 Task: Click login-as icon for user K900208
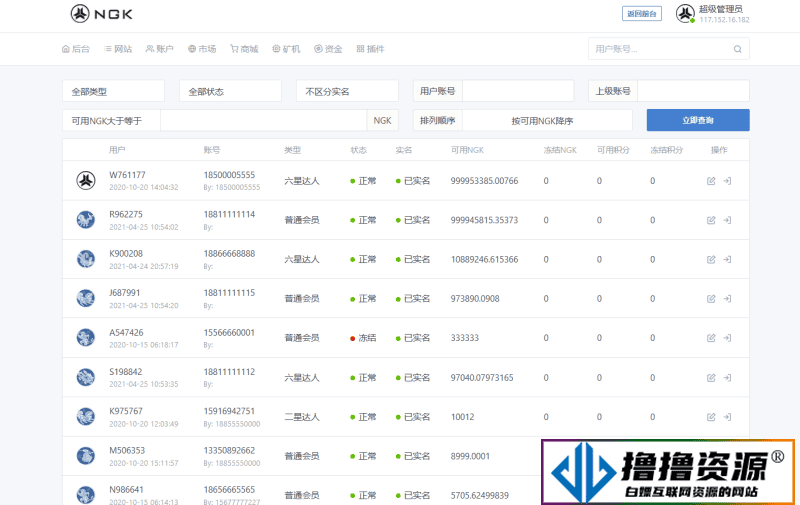pyautogui.click(x=728, y=260)
